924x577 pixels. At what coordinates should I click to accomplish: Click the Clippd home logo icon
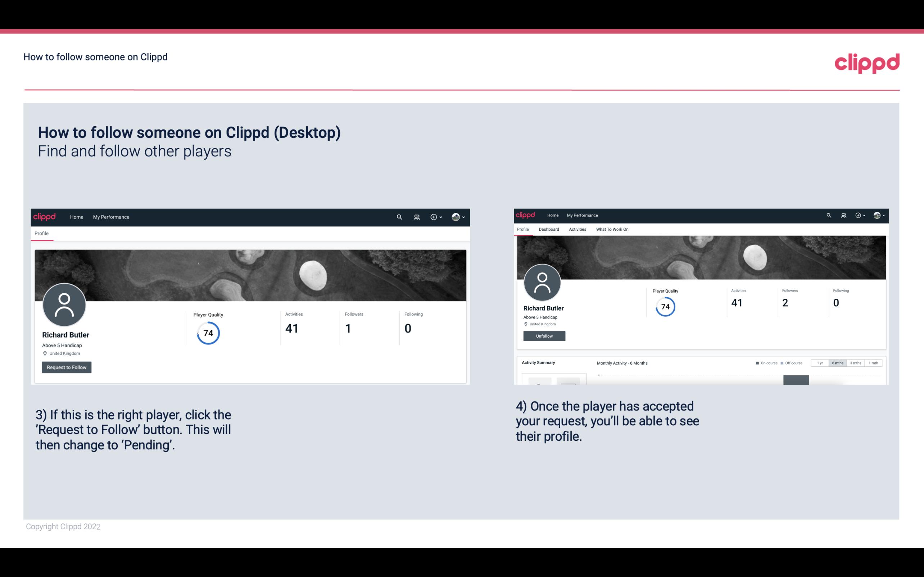[x=45, y=217]
